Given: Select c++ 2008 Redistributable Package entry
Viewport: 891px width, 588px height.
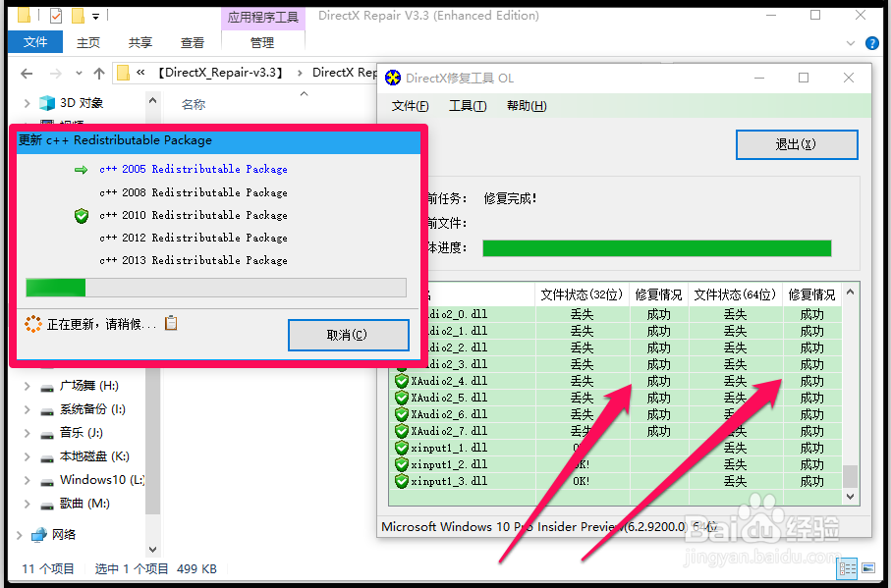Looking at the screenshot, I should point(194,192).
